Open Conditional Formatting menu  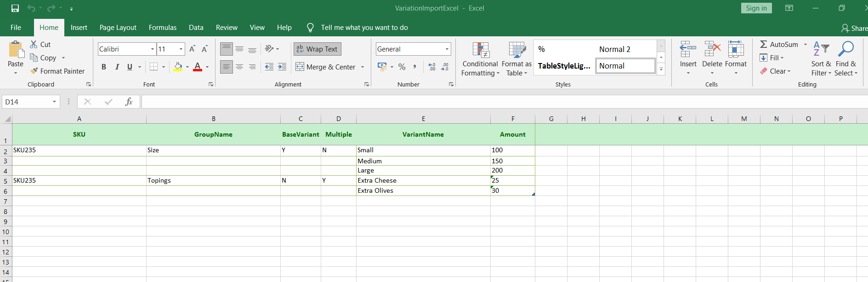click(x=480, y=59)
